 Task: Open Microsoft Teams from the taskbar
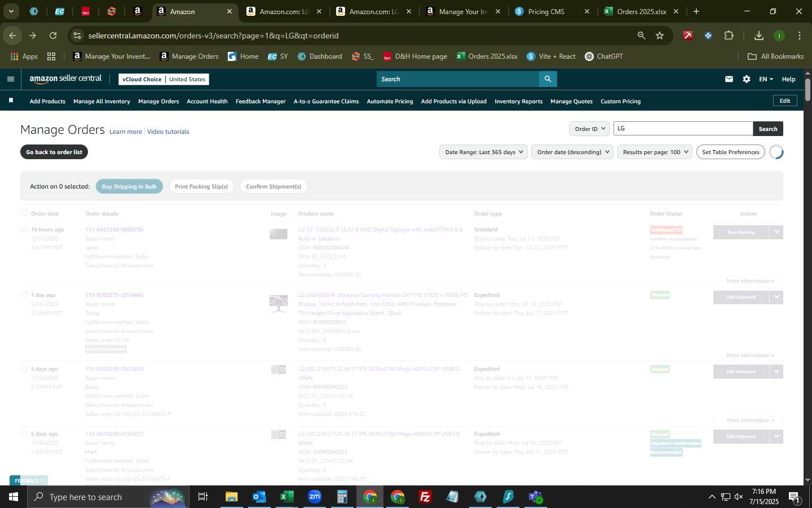536,497
